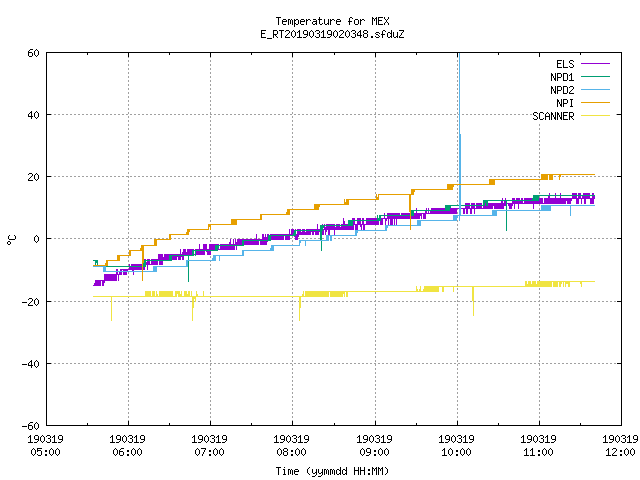Click the blue NPD2 legend line sample
640x480 pixels.
(x=595, y=89)
